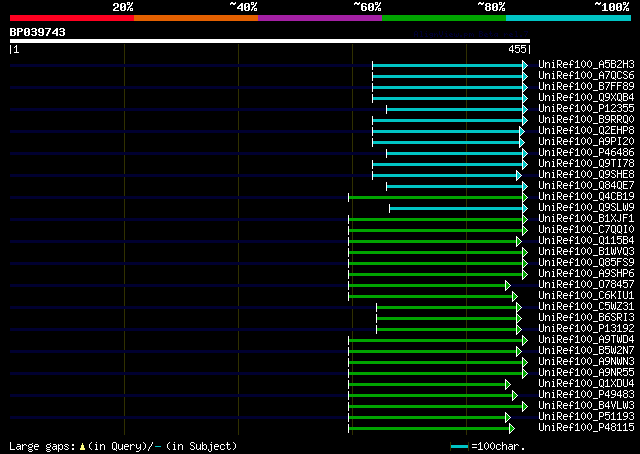Click the BP039743 query name label

38,32
